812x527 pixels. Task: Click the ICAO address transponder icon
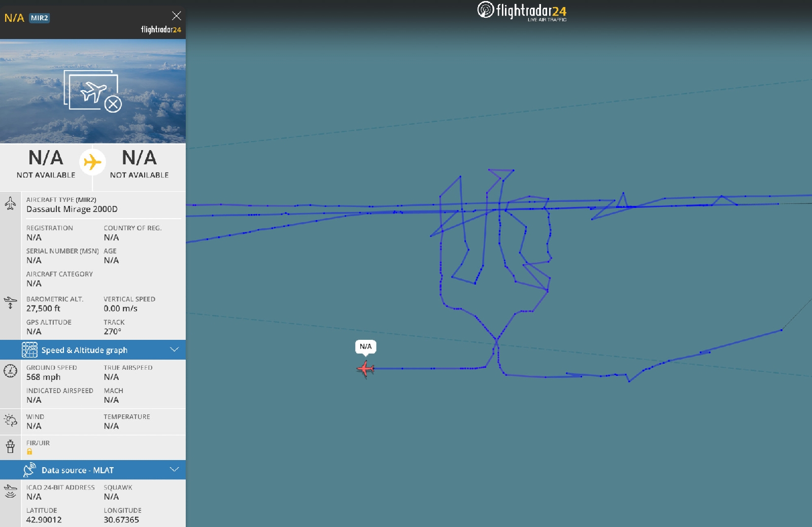10,491
